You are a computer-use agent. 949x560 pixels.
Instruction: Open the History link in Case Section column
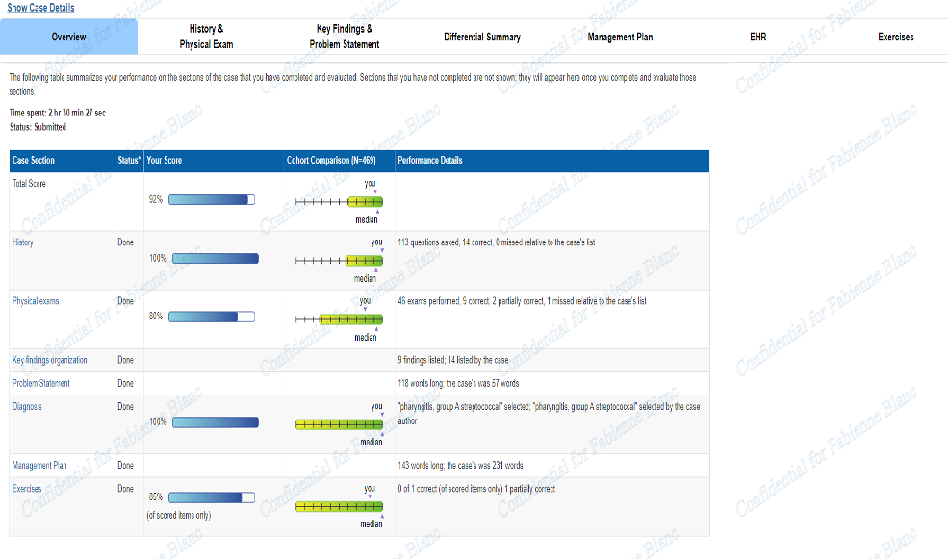(x=23, y=242)
